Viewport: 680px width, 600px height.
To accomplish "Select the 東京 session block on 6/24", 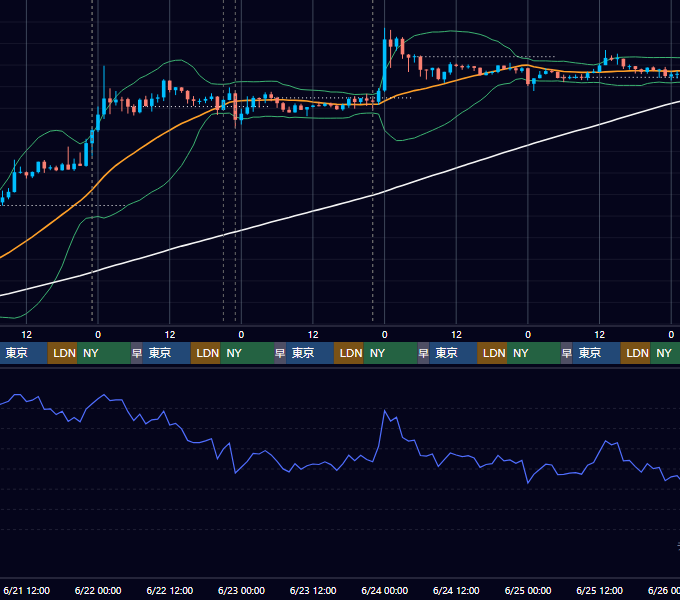I will 453,353.
